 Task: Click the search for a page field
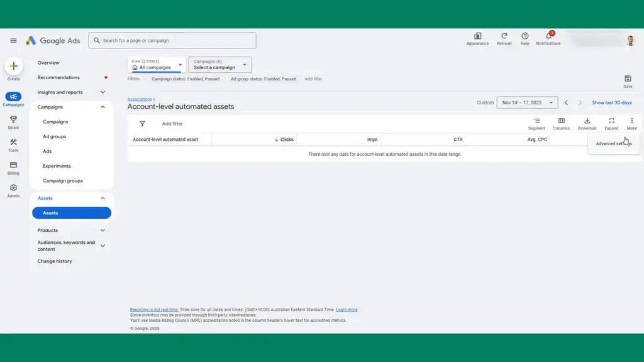(172, 41)
